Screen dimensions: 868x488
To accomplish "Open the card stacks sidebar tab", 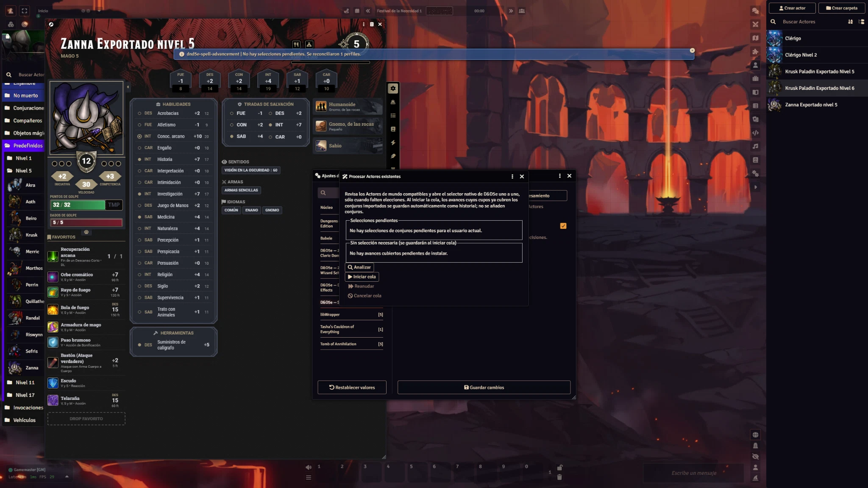I will pyautogui.click(x=755, y=119).
